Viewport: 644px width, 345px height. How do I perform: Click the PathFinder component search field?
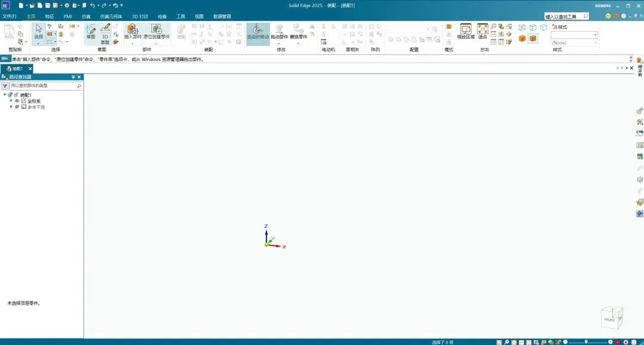tap(46, 86)
